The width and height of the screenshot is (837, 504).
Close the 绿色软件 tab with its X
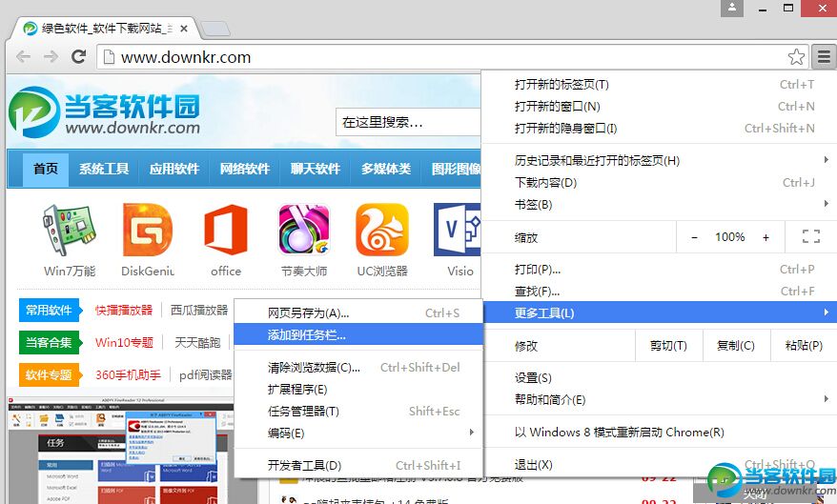point(184,29)
